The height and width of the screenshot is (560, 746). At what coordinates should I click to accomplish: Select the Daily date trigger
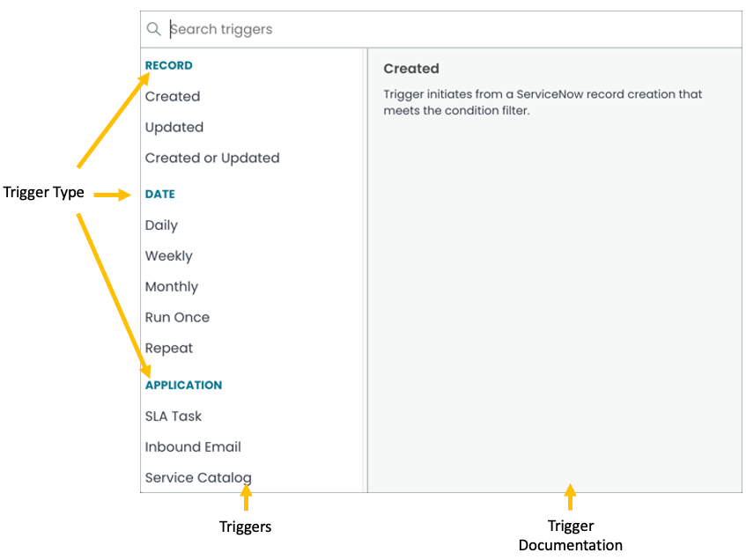[161, 225]
